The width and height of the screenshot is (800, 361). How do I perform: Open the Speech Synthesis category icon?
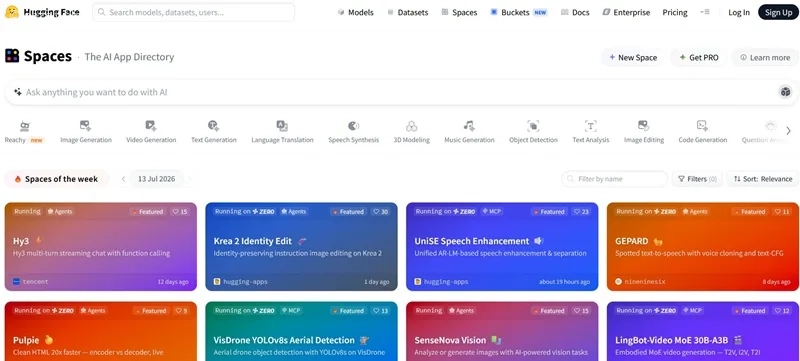pos(354,125)
